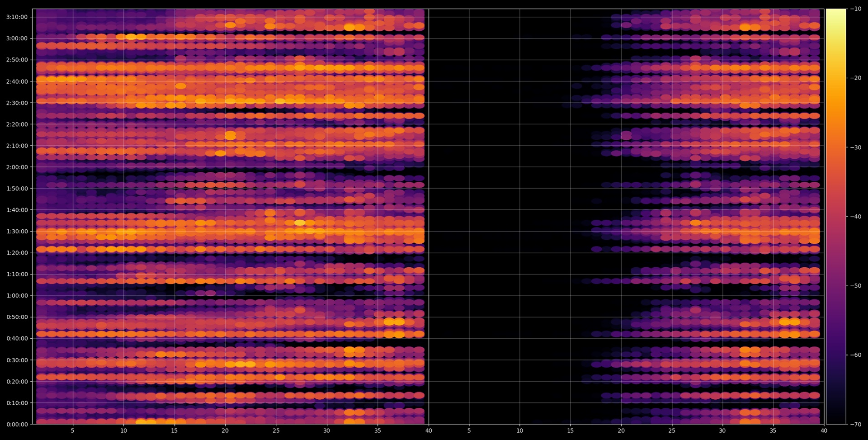The image size is (868, 440).
Task: Select the 1:20:00 y-axis tick label
Action: [x=17, y=253]
